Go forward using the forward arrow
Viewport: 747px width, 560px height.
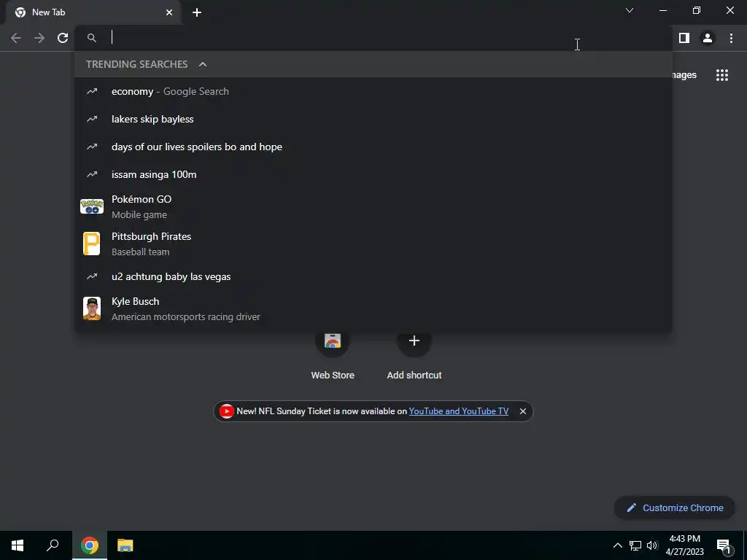[x=39, y=38]
